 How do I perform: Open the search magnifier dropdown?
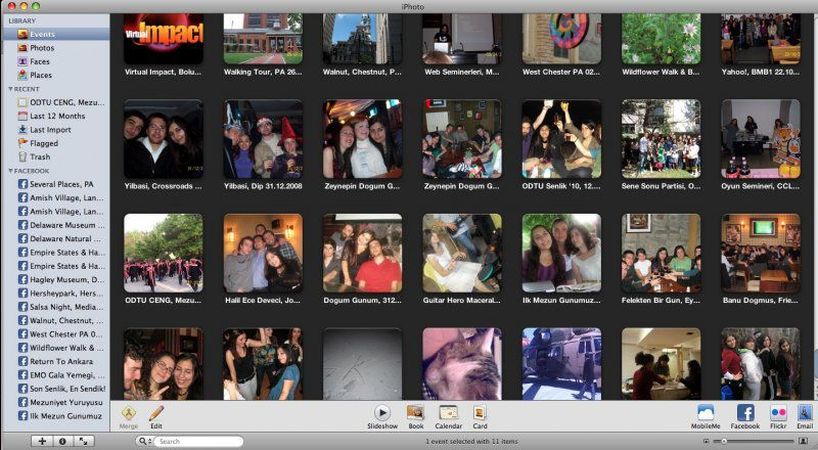[x=146, y=441]
